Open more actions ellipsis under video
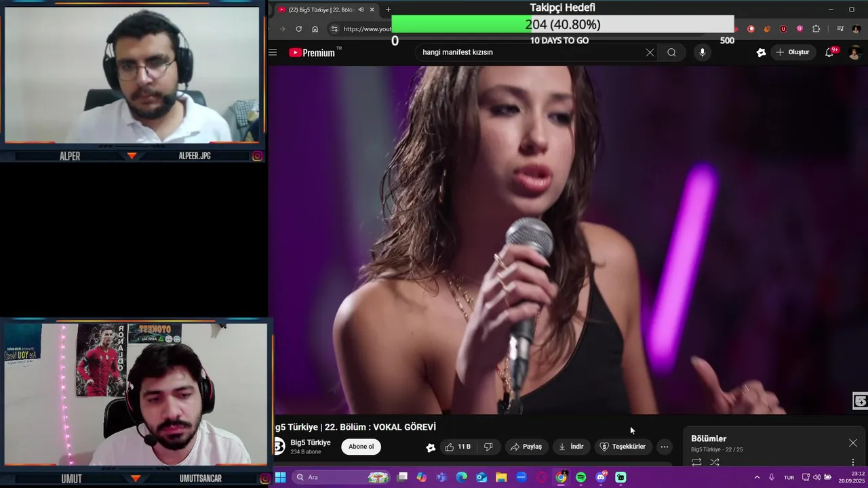Viewport: 868px width, 488px height. [x=665, y=447]
